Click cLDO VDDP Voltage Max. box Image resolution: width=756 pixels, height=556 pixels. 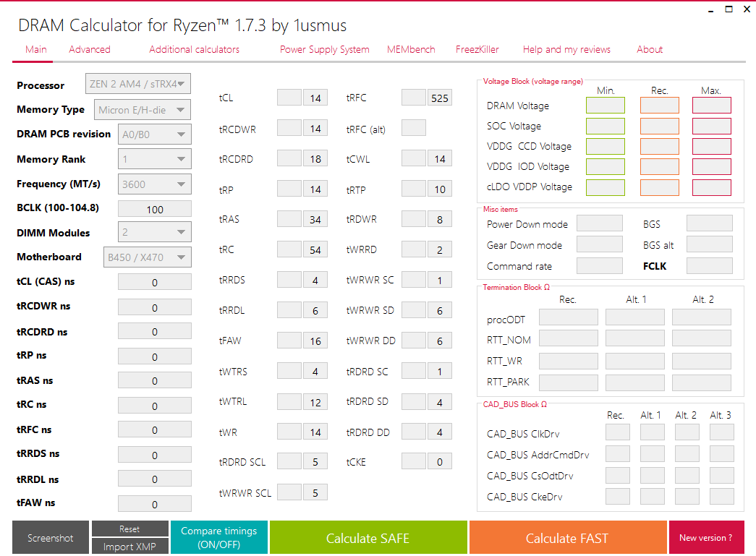712,187
